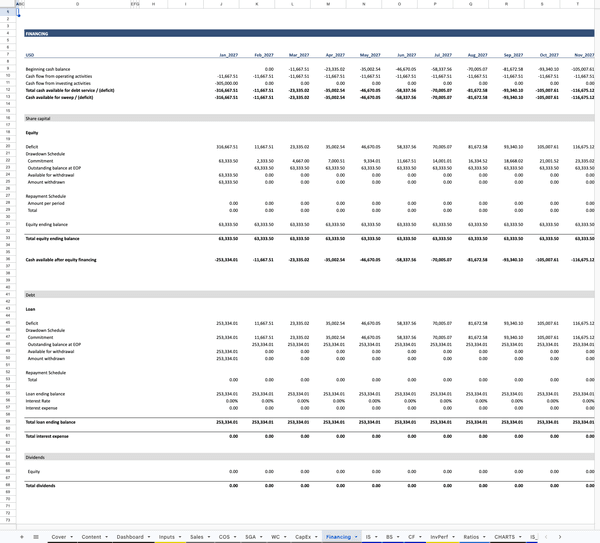Add a new sheet with the plus icon

coord(22,537)
